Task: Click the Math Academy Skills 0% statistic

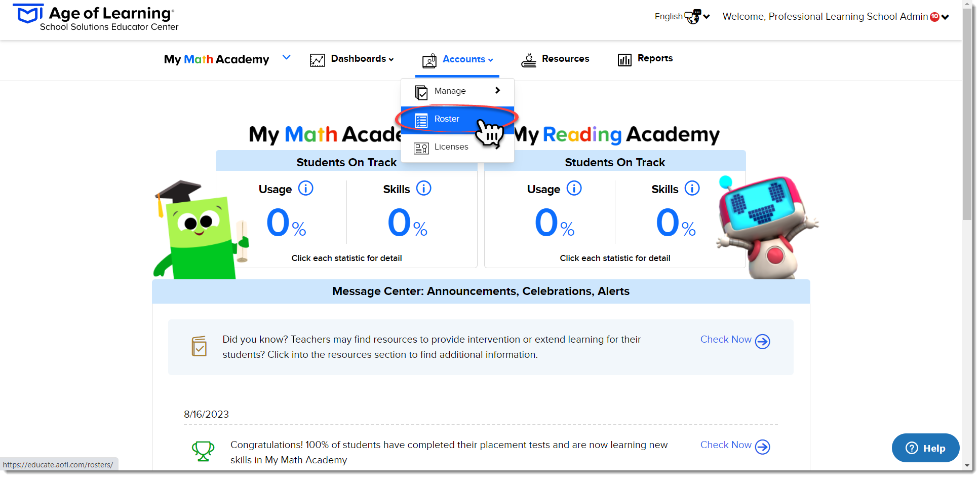Action: tap(408, 223)
